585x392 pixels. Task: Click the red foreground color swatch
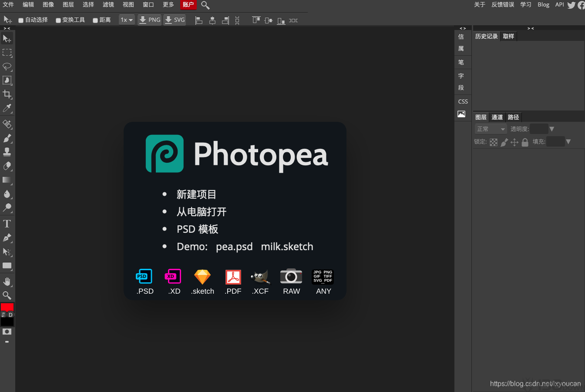[7, 307]
